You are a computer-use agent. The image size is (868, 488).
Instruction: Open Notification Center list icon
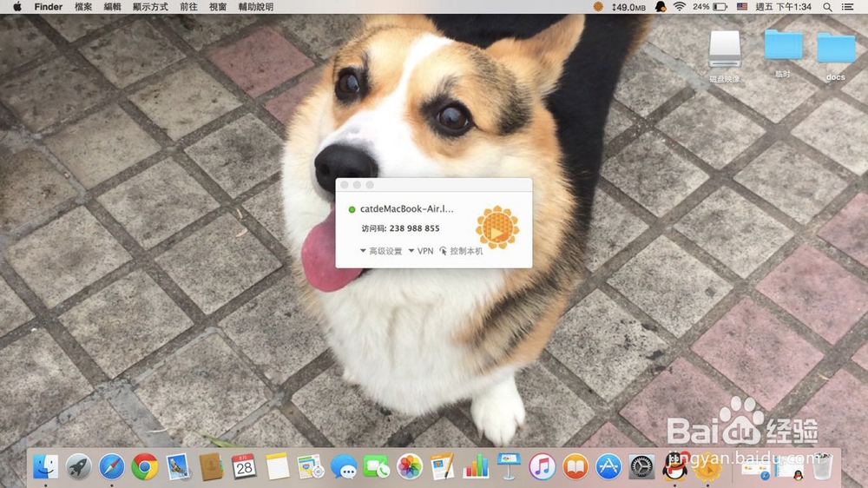pos(847,7)
